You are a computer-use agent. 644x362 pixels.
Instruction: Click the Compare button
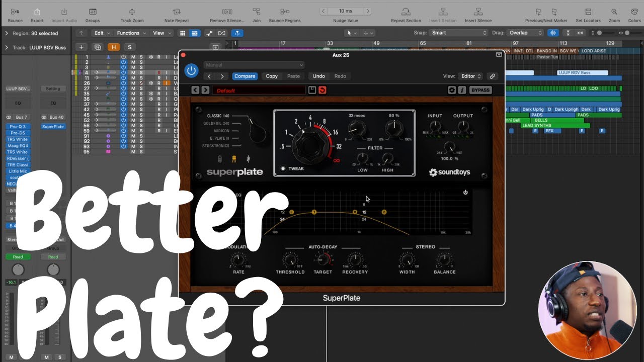click(245, 76)
